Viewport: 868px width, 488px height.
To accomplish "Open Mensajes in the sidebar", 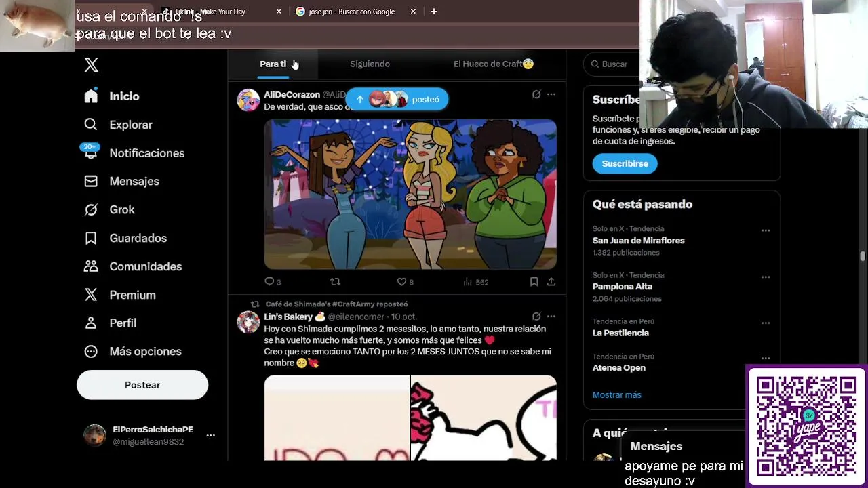I will [x=122, y=181].
